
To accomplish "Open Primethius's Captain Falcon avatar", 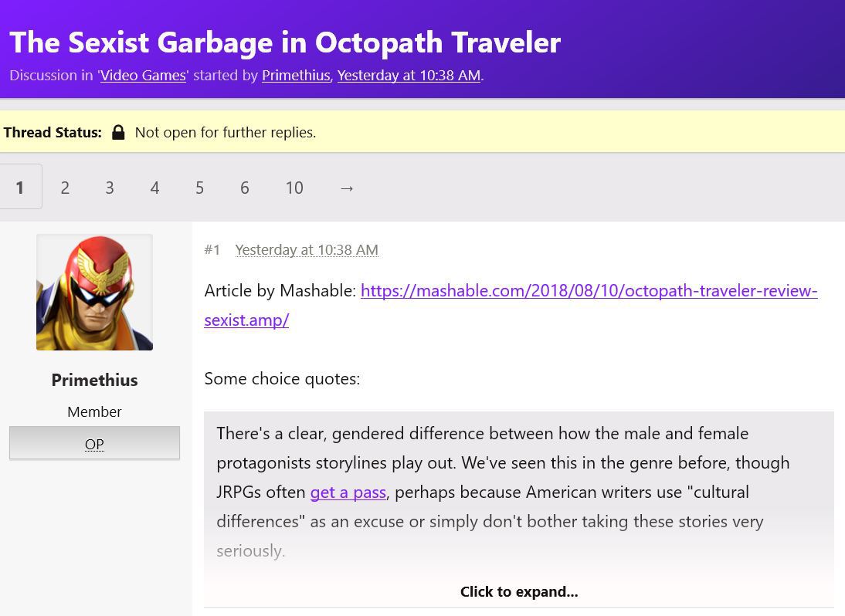I will (94, 292).
